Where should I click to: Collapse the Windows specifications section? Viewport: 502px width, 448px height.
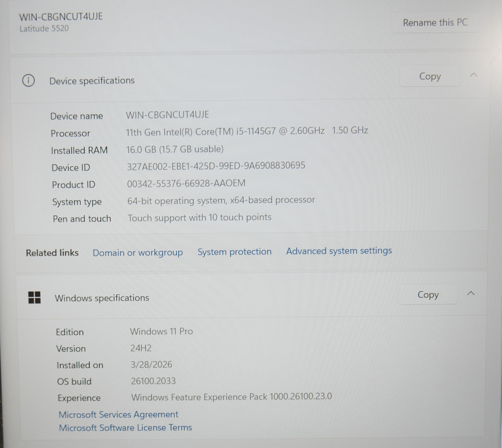coord(471,294)
